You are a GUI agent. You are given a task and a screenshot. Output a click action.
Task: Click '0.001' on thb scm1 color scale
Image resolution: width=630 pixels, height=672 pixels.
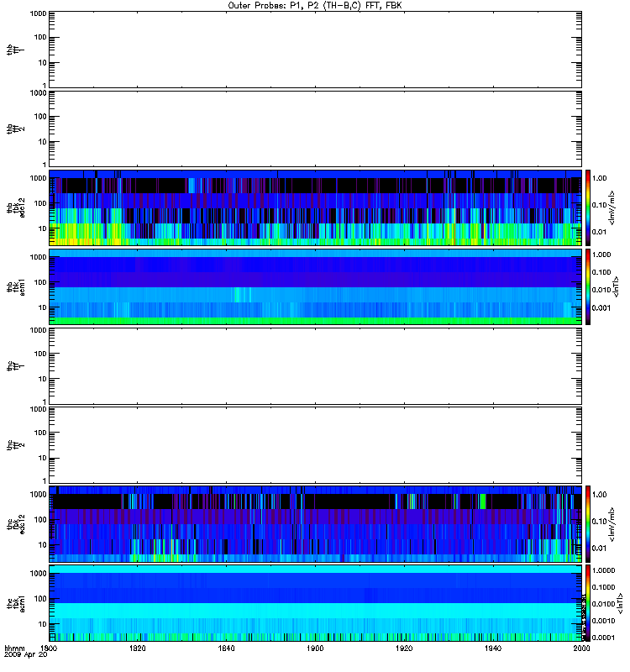point(601,308)
